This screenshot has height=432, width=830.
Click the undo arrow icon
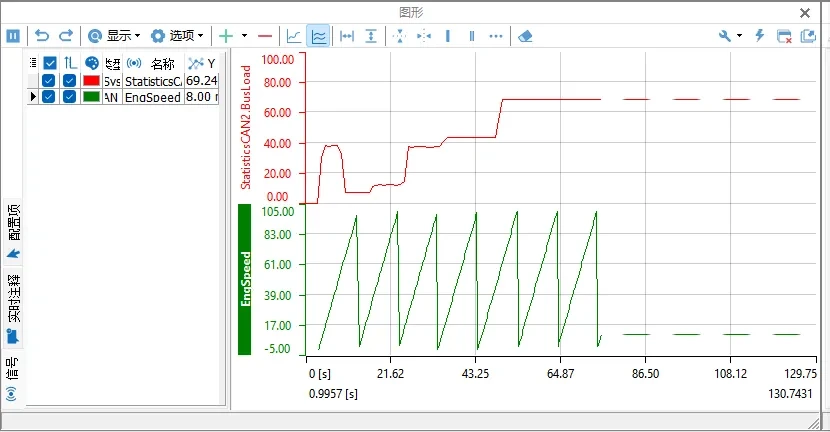42,35
